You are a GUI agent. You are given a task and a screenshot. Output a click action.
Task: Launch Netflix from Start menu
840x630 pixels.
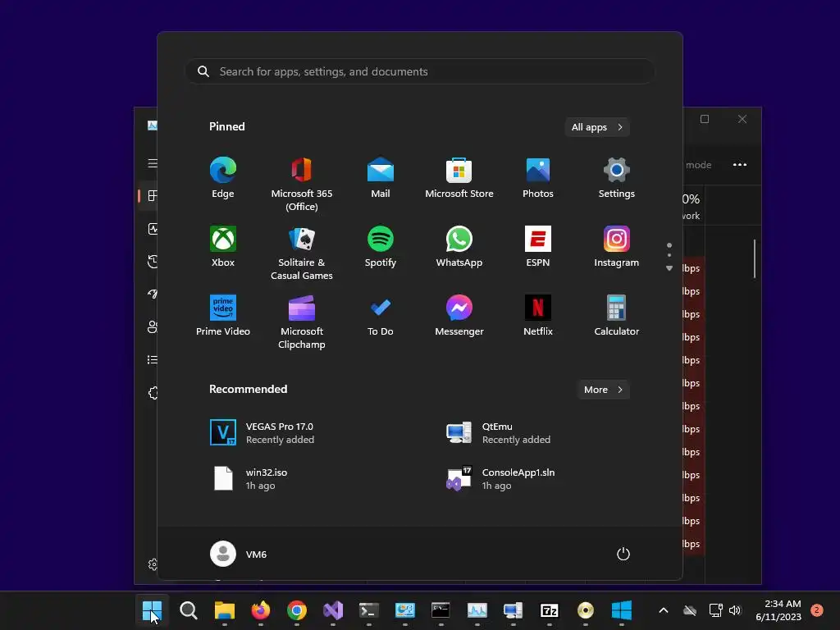(x=538, y=316)
